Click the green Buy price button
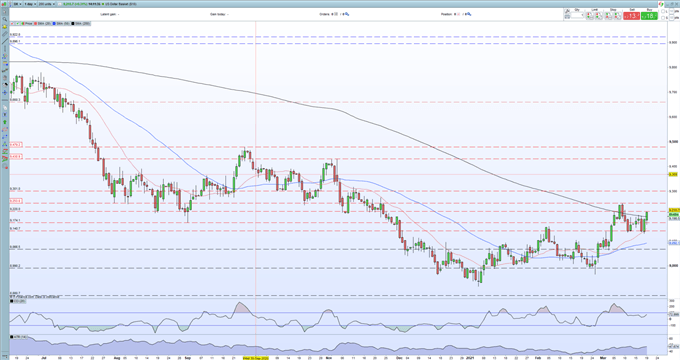The width and height of the screenshot is (680, 360). 649,16
